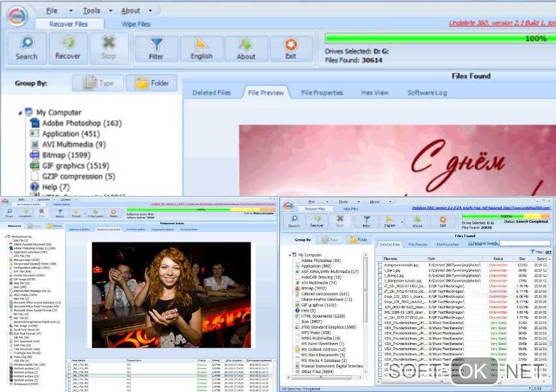The image size is (556, 392).
Task: Open the About icon in the top window toolbar
Action: [246, 48]
